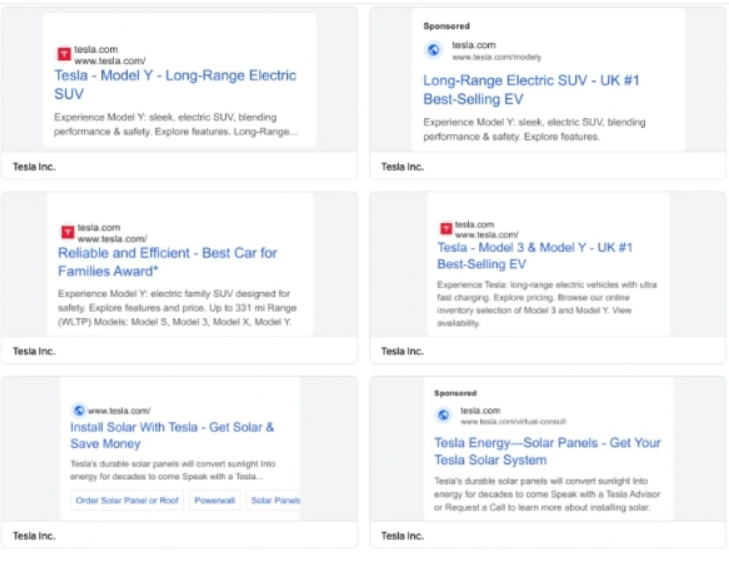Click globe icon in 'Install Solar With Tesla' ad

point(79,410)
